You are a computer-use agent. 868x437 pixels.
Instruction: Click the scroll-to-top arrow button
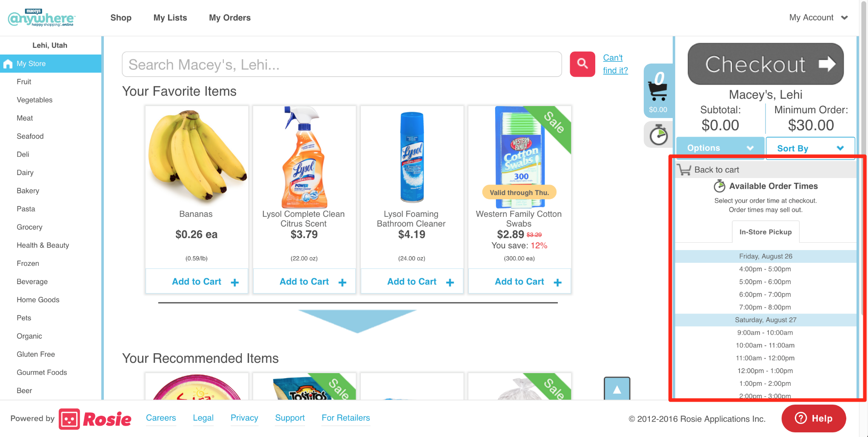(617, 388)
